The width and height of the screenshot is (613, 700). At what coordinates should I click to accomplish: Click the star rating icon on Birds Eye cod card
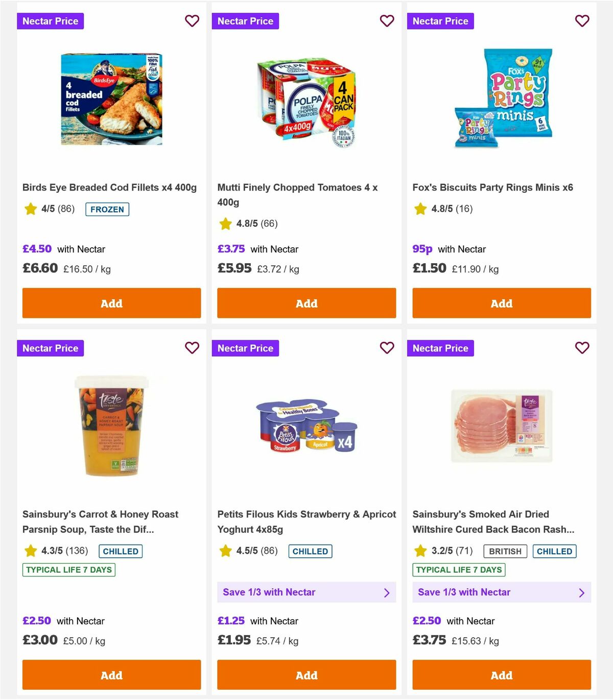(30, 209)
